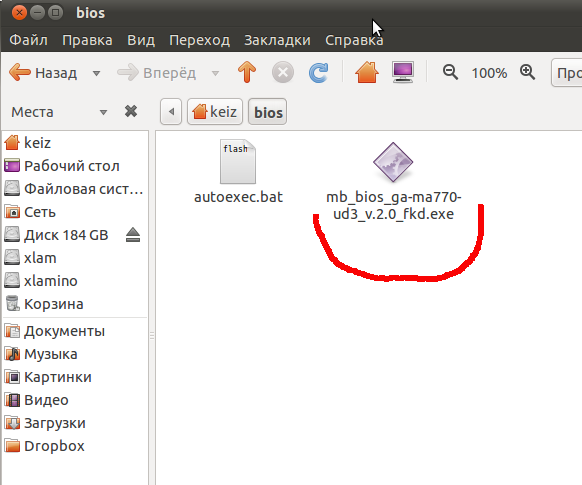Image resolution: width=582 pixels, height=485 pixels.
Task: Open the Правка menu
Action: pyautogui.click(x=87, y=40)
